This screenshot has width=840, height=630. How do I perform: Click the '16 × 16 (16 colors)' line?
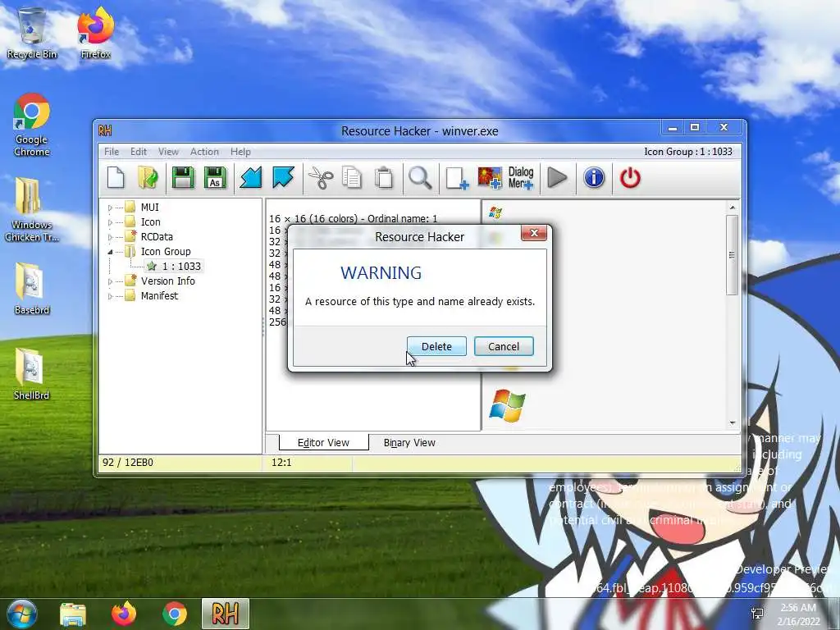(x=353, y=218)
